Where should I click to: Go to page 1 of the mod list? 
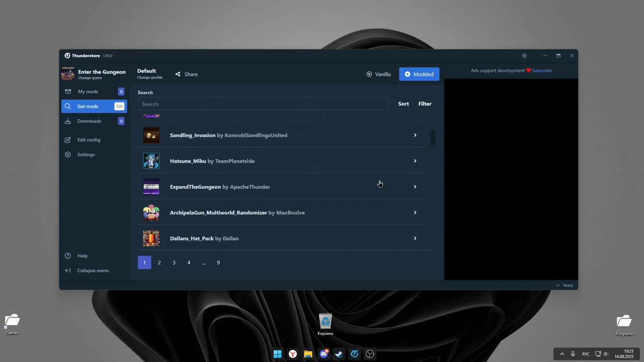[x=144, y=262]
